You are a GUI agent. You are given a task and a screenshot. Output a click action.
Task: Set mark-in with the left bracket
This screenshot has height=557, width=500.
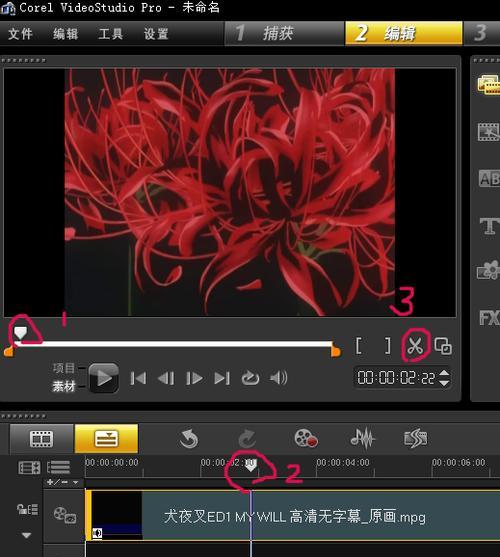(x=359, y=345)
